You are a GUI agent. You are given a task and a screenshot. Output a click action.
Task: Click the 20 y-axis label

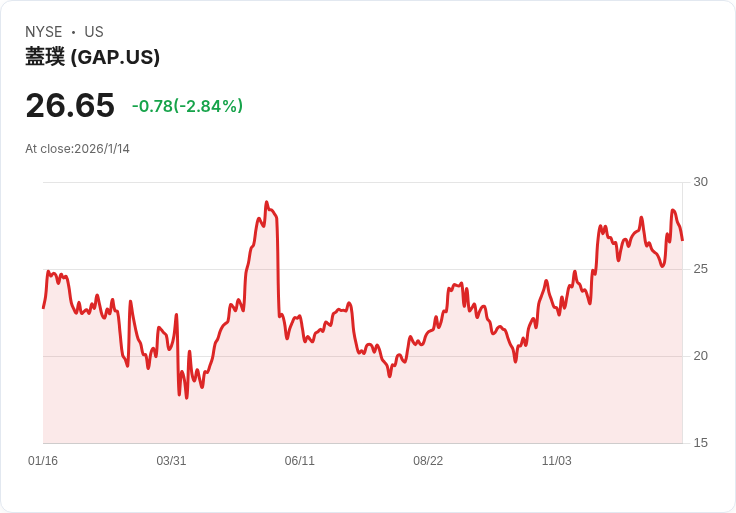click(700, 356)
